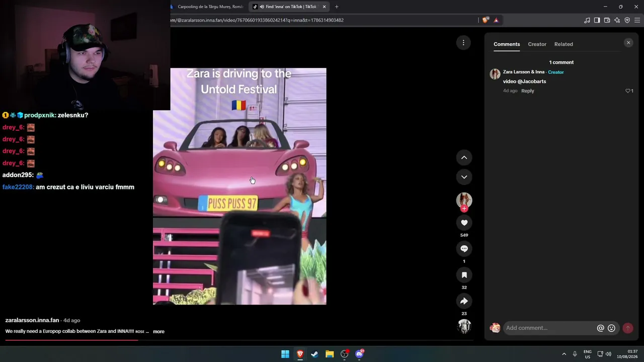This screenshot has width=644, height=362.
Task: Insert an @ mention in comment
Action: [x=600, y=328]
